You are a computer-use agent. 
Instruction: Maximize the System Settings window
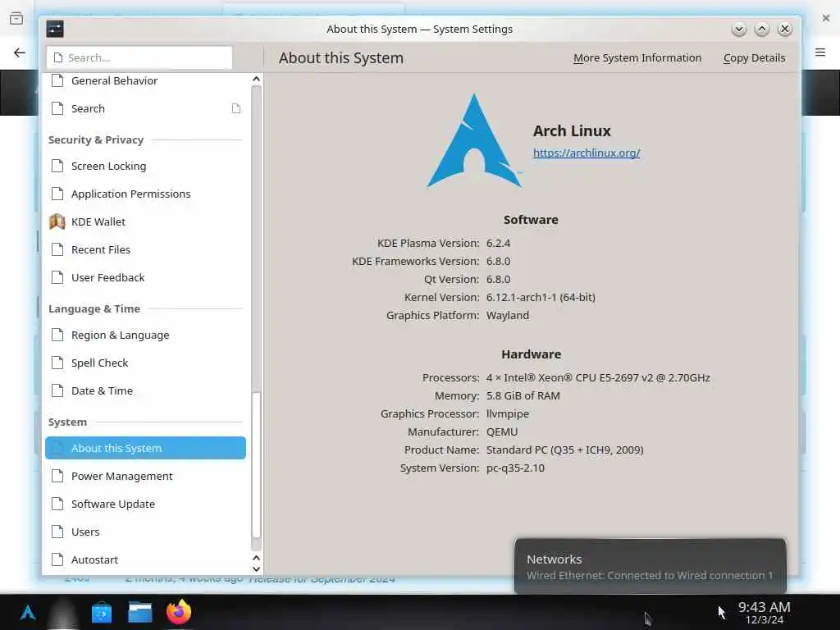pyautogui.click(x=761, y=29)
